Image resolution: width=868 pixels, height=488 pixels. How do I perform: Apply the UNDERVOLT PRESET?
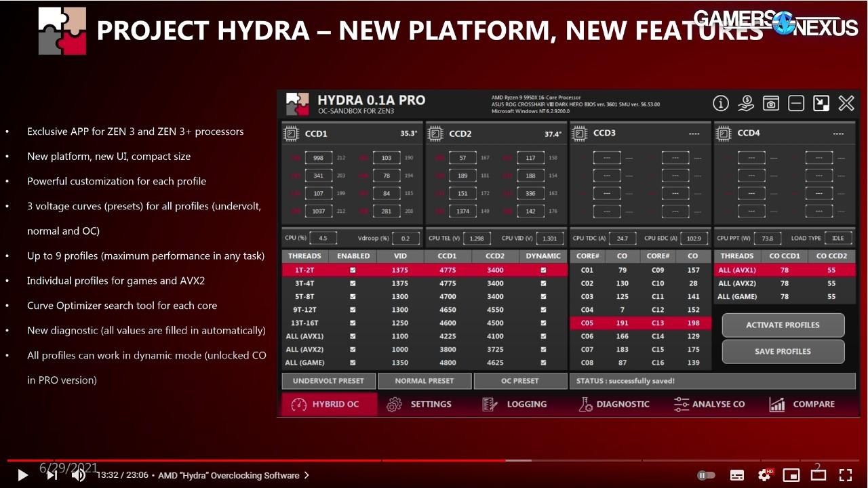coord(328,381)
